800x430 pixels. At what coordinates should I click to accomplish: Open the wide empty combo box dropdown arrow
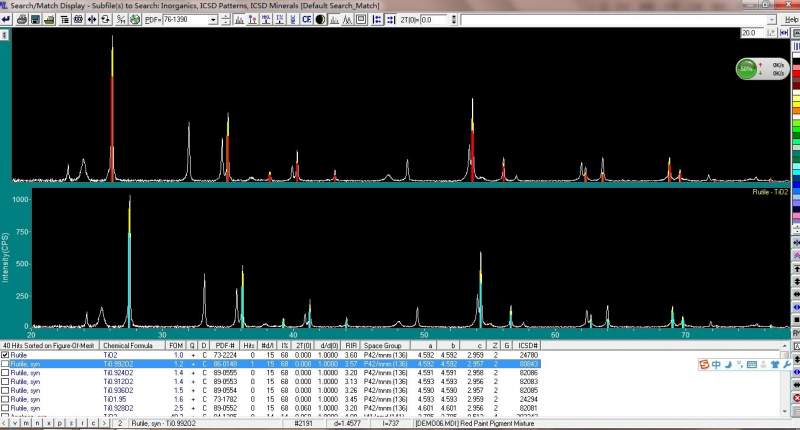pos(772,19)
